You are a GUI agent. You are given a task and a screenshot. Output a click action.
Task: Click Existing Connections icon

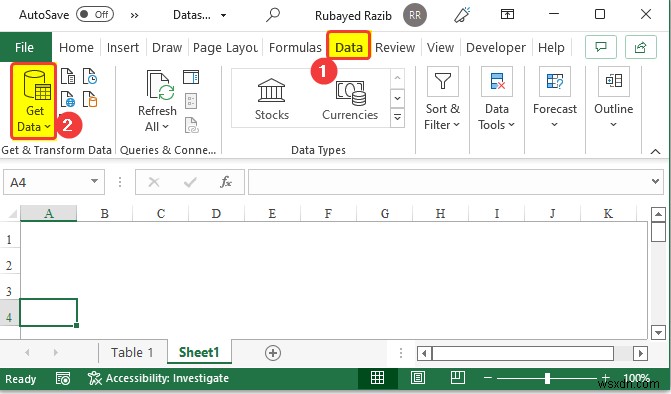[x=89, y=99]
